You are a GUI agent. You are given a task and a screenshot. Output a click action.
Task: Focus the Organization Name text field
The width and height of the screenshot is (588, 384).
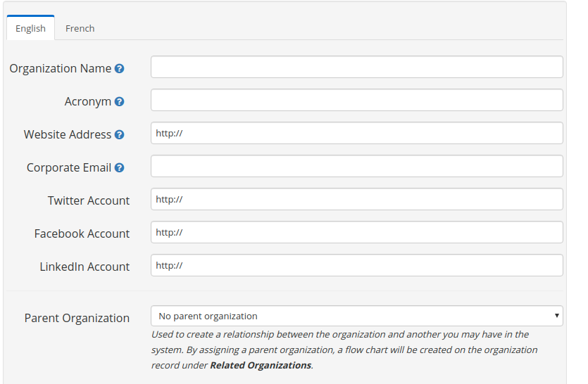(x=356, y=67)
